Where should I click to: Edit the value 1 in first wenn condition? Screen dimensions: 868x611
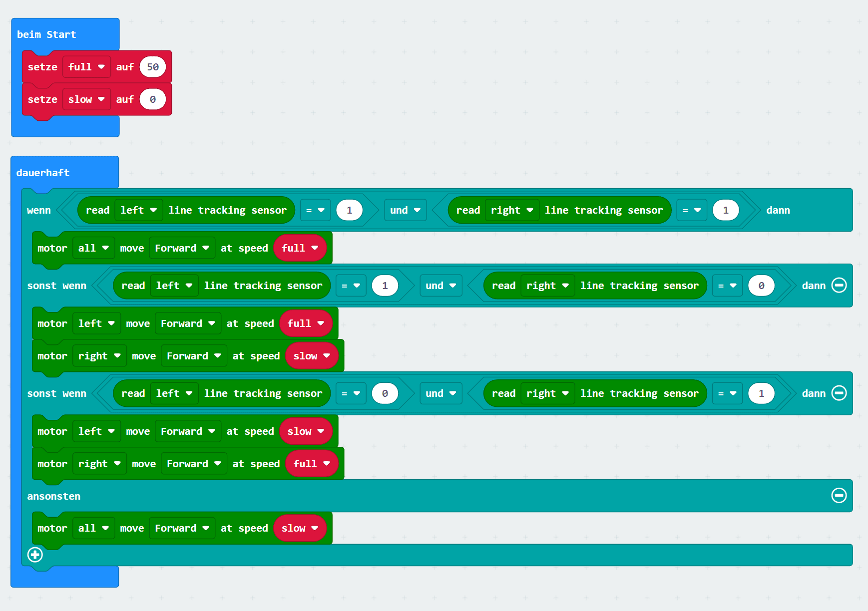coord(349,210)
